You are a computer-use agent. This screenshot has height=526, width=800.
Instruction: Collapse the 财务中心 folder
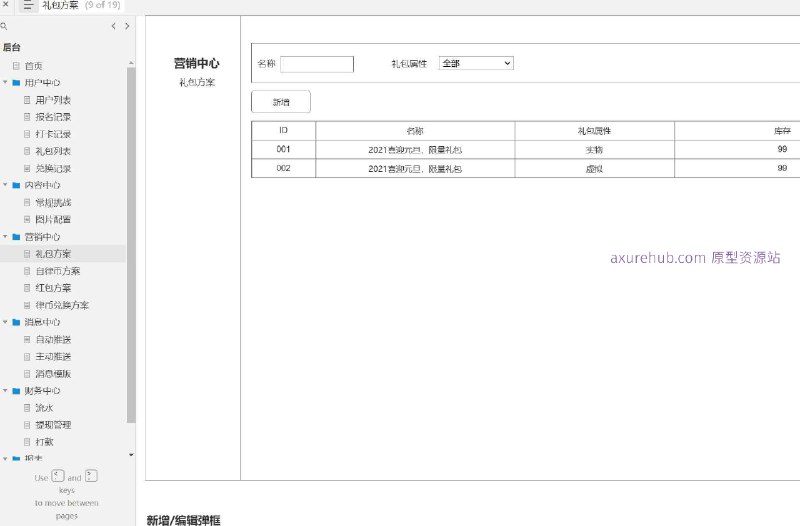click(5, 391)
